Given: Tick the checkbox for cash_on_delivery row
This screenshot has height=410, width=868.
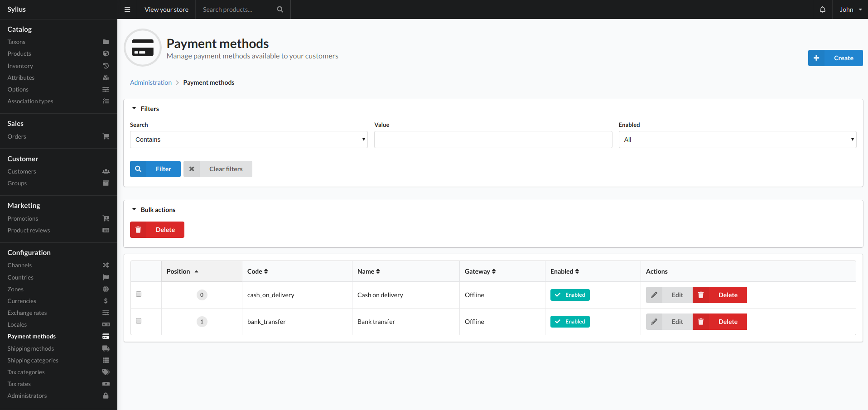Looking at the screenshot, I should click(139, 294).
